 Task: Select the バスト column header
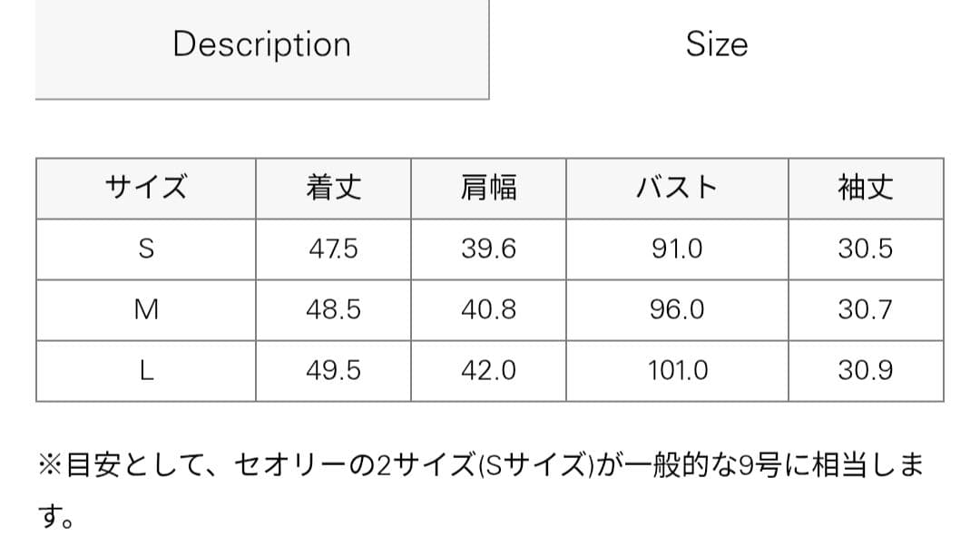tap(676, 188)
